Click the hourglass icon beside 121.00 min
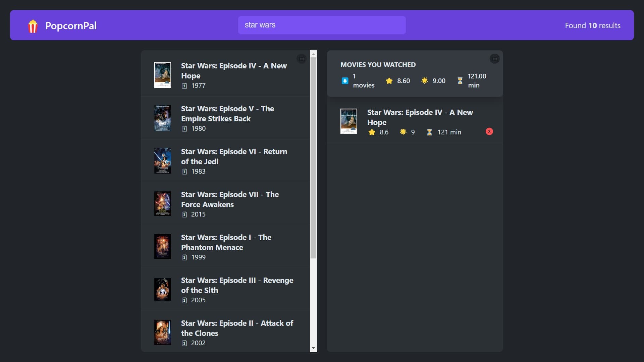Screen dimensions: 644x362 [460, 81]
